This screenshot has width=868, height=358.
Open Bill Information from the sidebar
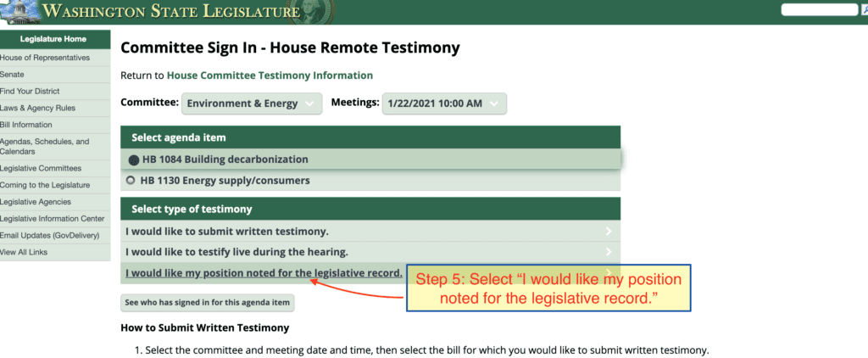click(26, 125)
